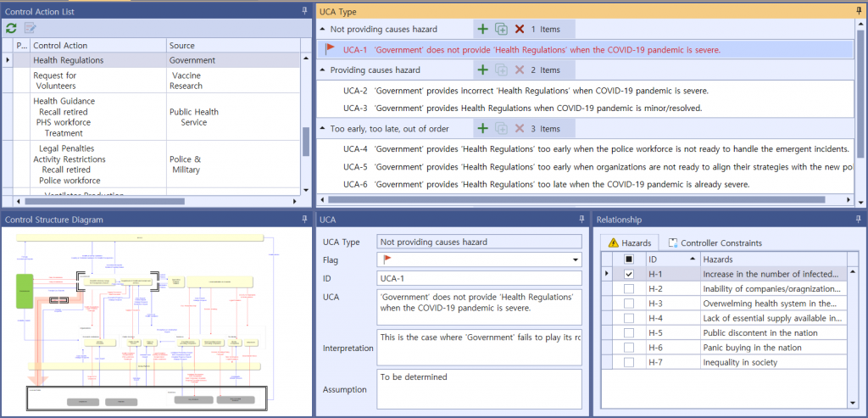Duplicate item in Too early, too late group
This screenshot has width=868, height=418.
click(502, 128)
